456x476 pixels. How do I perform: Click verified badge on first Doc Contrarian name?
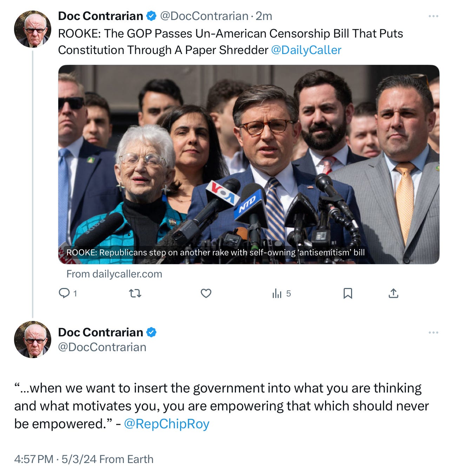[151, 16]
